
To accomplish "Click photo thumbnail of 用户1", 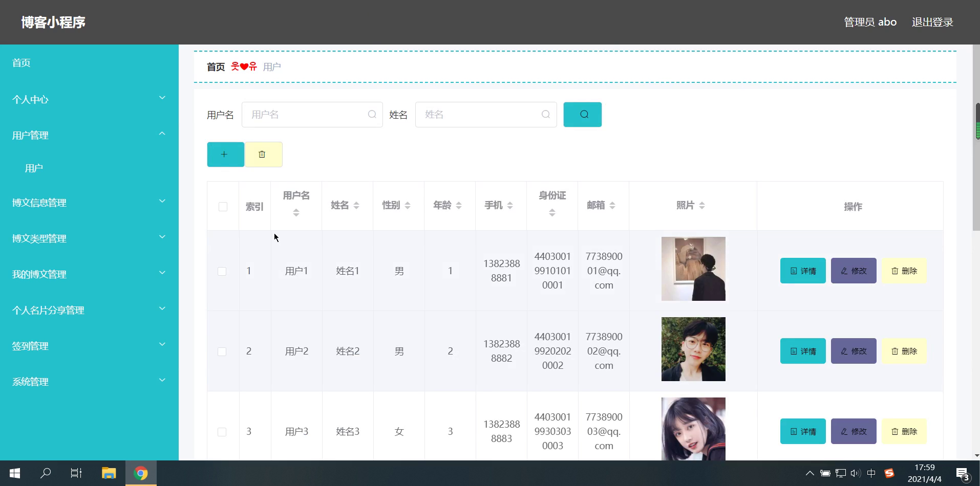I will [693, 269].
